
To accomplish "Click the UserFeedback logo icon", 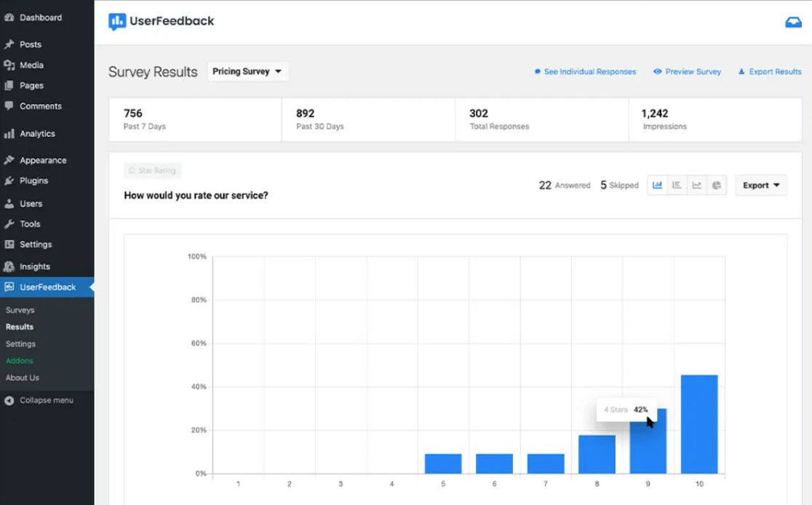I will 117,22.
